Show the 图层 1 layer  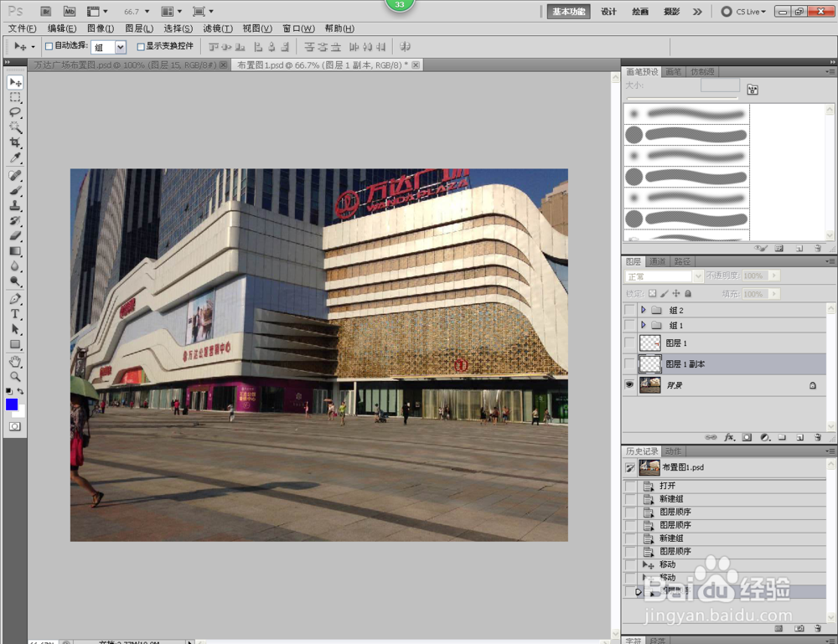pos(629,343)
